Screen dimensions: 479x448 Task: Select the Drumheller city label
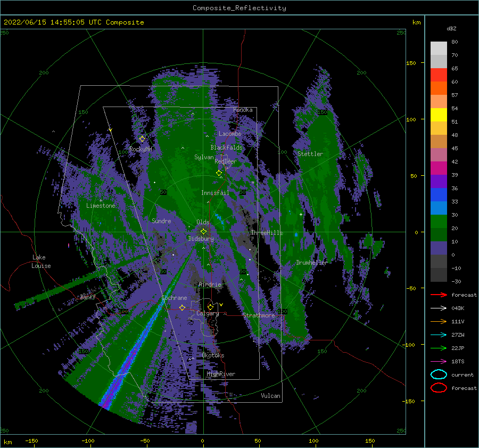tap(312, 263)
